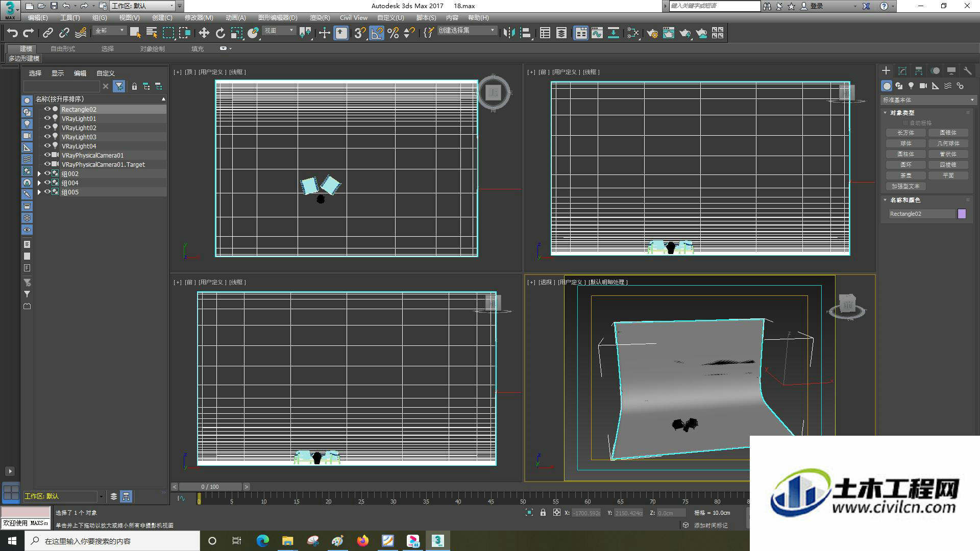The width and height of the screenshot is (980, 551).
Task: Open the purple object color swatch
Action: pyautogui.click(x=962, y=214)
